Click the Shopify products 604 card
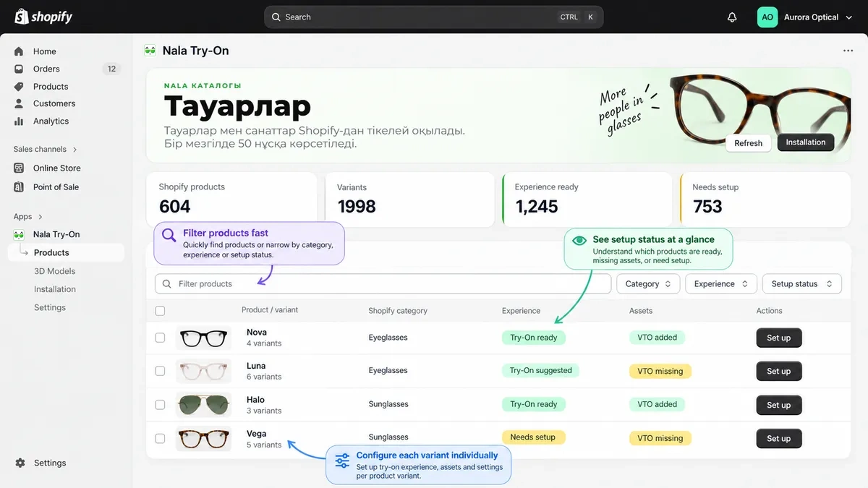This screenshot has height=488, width=868. tap(231, 199)
